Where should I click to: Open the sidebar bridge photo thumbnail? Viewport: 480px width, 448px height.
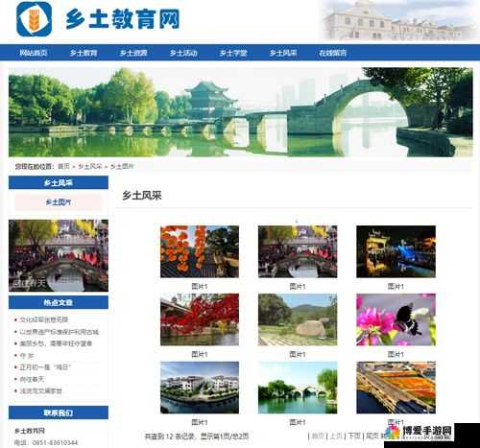pos(59,255)
